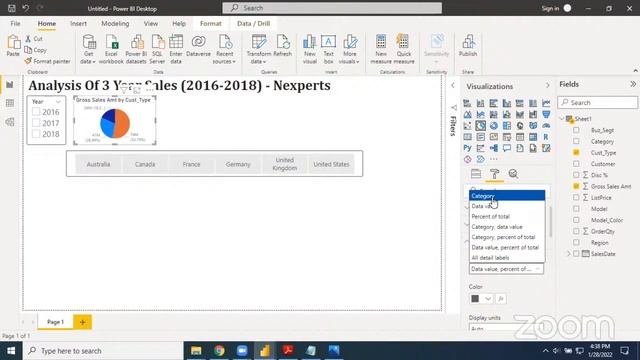Open Enter data from the ribbon
The width and height of the screenshot is (640, 360).
point(176,49)
